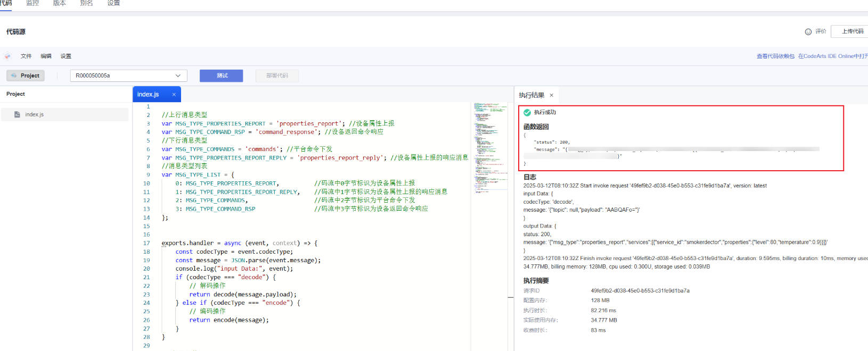This screenshot has height=351, width=868.
Task: Close the 执行结果 panel tab
Action: pos(552,95)
